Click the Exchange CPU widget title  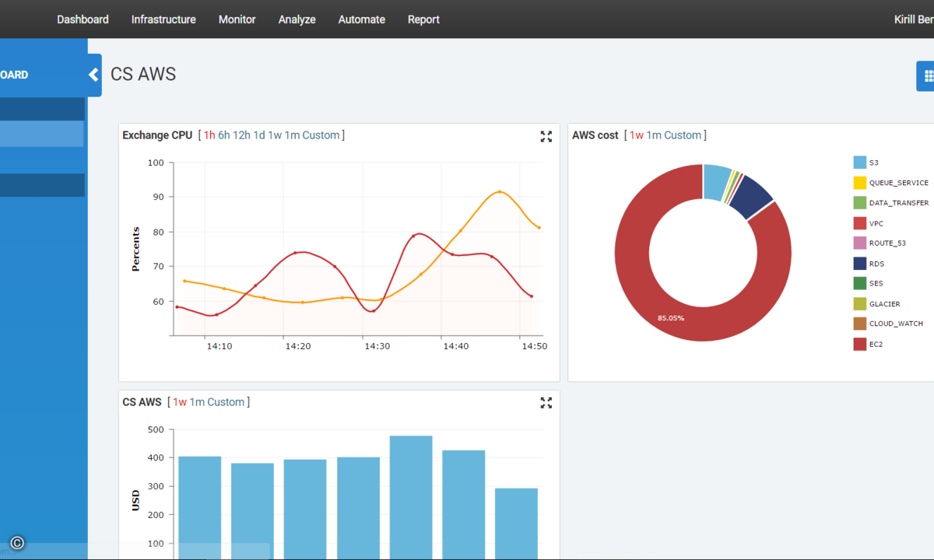point(157,135)
